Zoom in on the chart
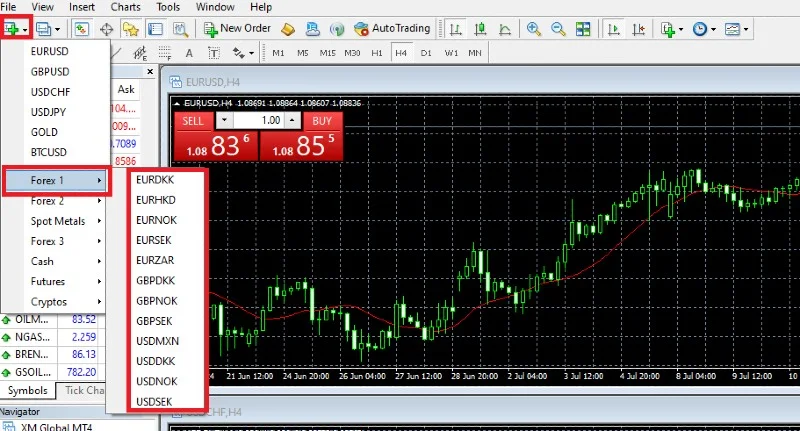 534,29
